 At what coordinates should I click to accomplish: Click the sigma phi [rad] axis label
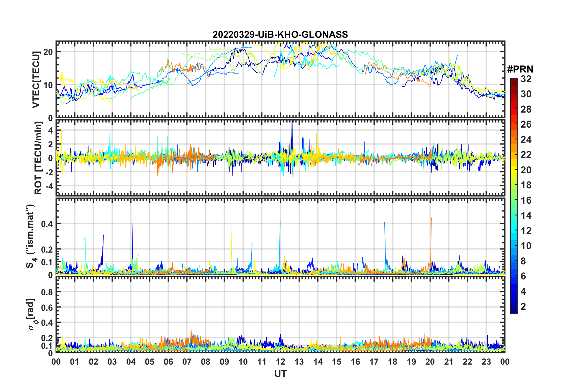[x=31, y=314]
